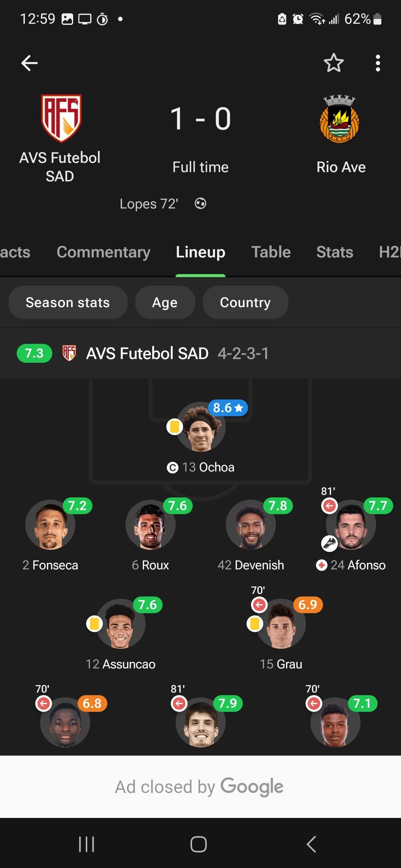Switch to the Commentary tab
The image size is (401, 868).
point(103,252)
